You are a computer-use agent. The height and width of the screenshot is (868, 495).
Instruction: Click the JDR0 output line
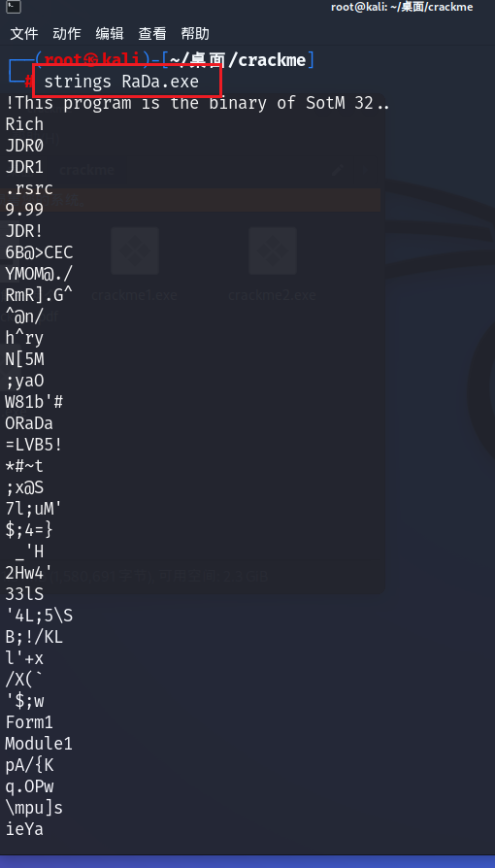(24, 147)
